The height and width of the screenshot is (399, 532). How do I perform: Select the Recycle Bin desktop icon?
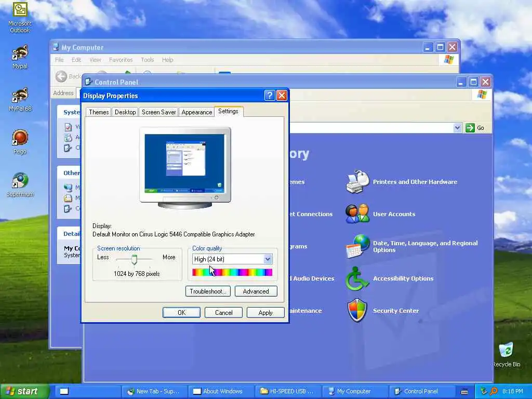pyautogui.click(x=506, y=354)
